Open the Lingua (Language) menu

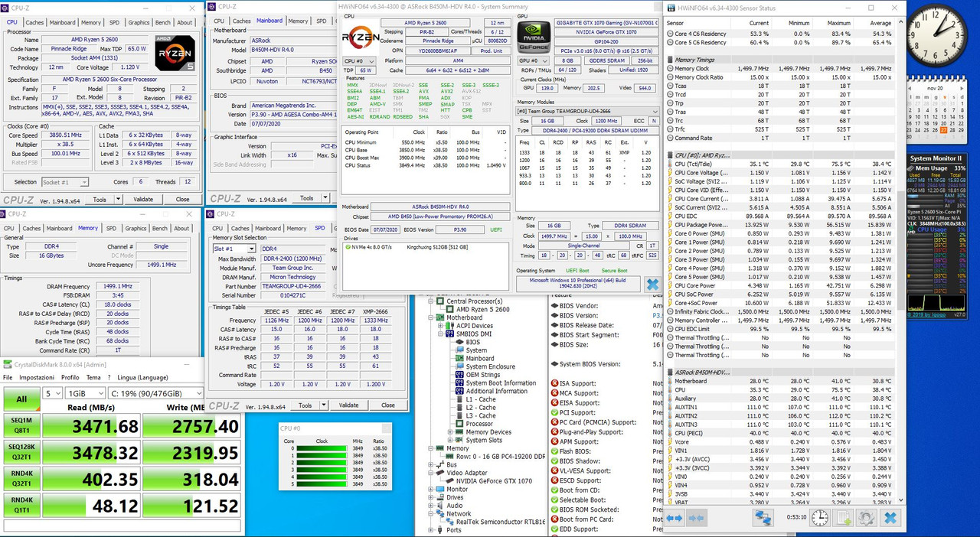pos(142,377)
